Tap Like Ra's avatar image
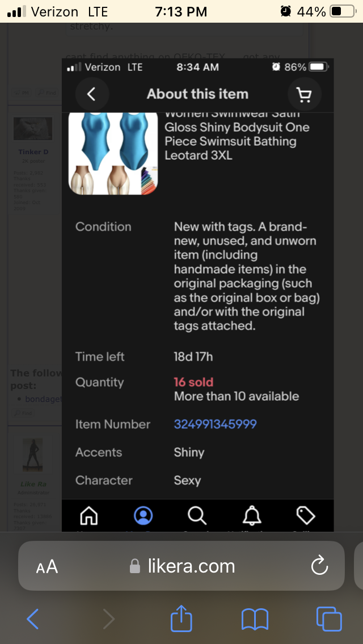The width and height of the screenshot is (363, 644). pyautogui.click(x=33, y=455)
